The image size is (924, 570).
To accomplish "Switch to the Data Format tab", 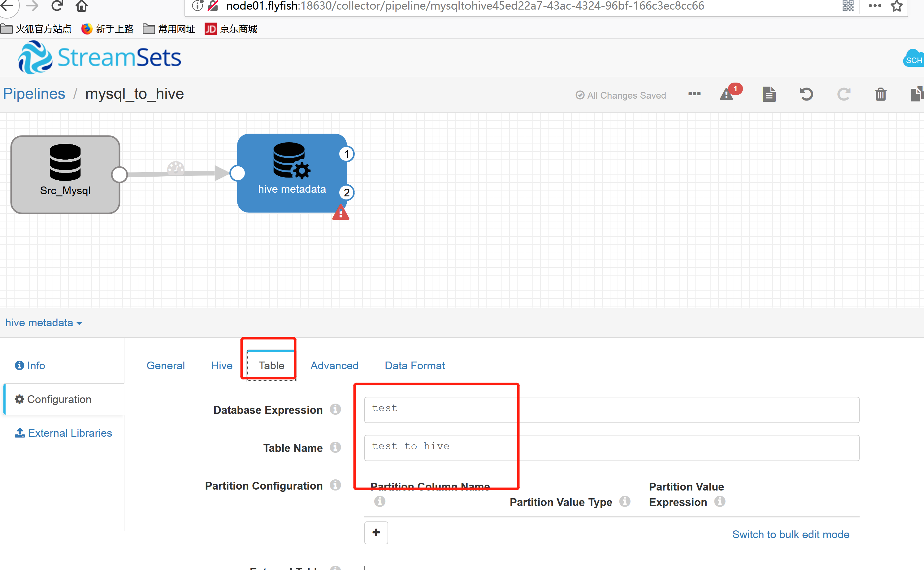I will tap(415, 365).
